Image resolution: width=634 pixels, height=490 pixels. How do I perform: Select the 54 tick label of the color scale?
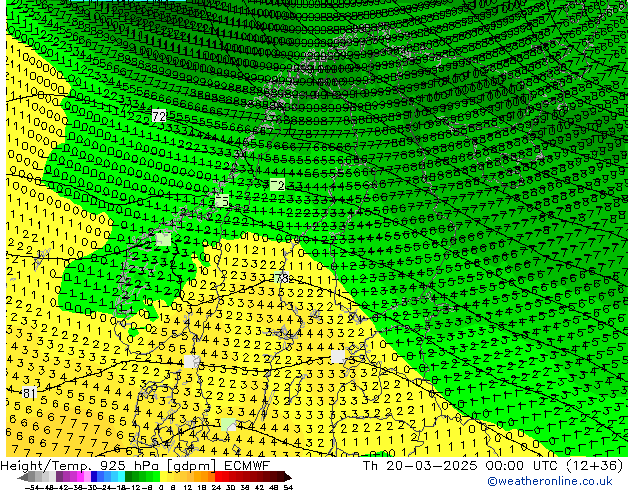click(288, 487)
